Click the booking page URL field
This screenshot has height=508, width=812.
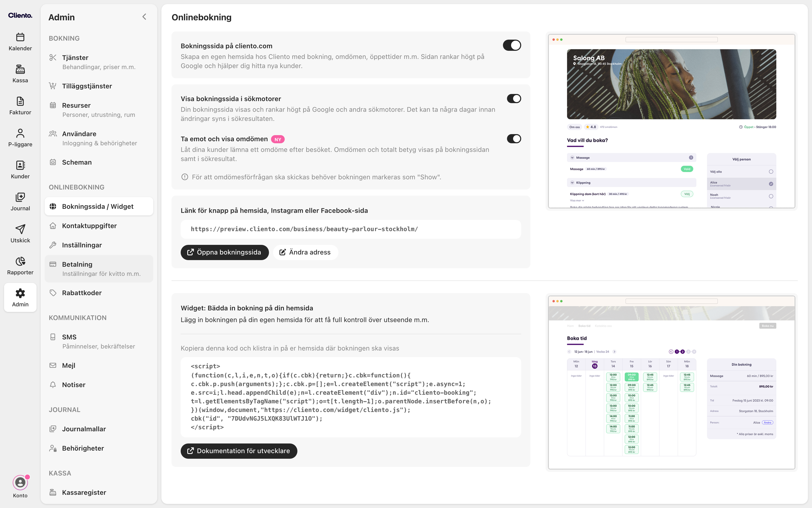coord(351,229)
